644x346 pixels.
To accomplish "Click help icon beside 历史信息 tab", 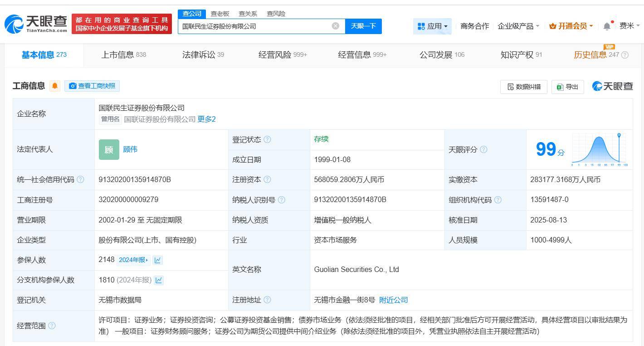I will click(625, 55).
